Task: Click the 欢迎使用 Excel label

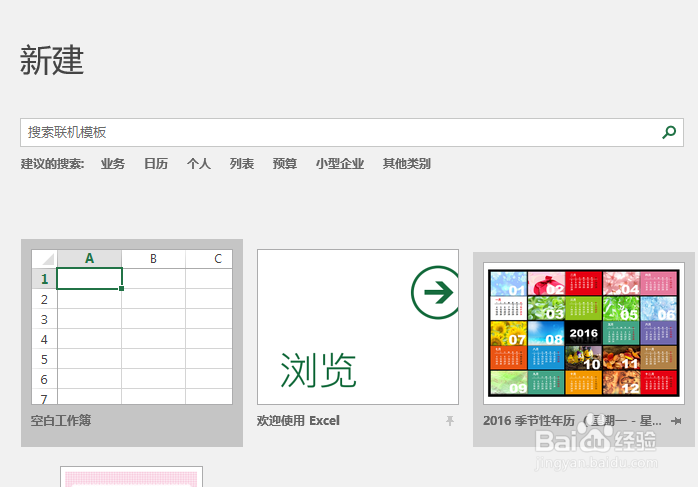Action: 298,421
